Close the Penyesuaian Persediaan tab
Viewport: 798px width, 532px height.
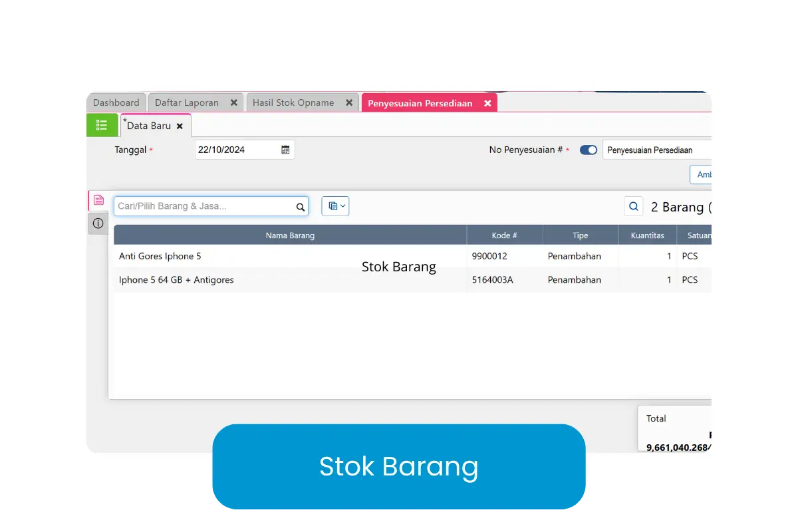tap(487, 103)
